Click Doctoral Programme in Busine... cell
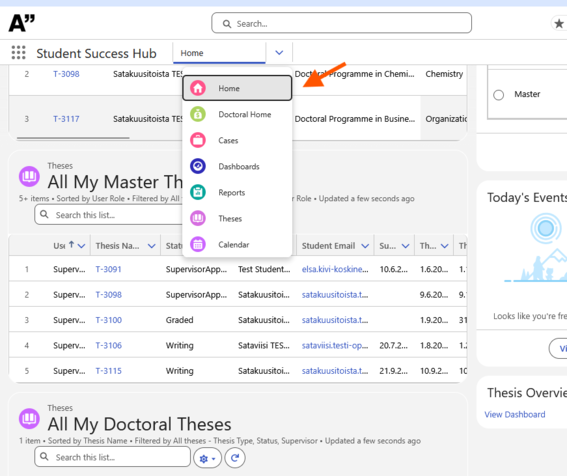 [x=355, y=119]
